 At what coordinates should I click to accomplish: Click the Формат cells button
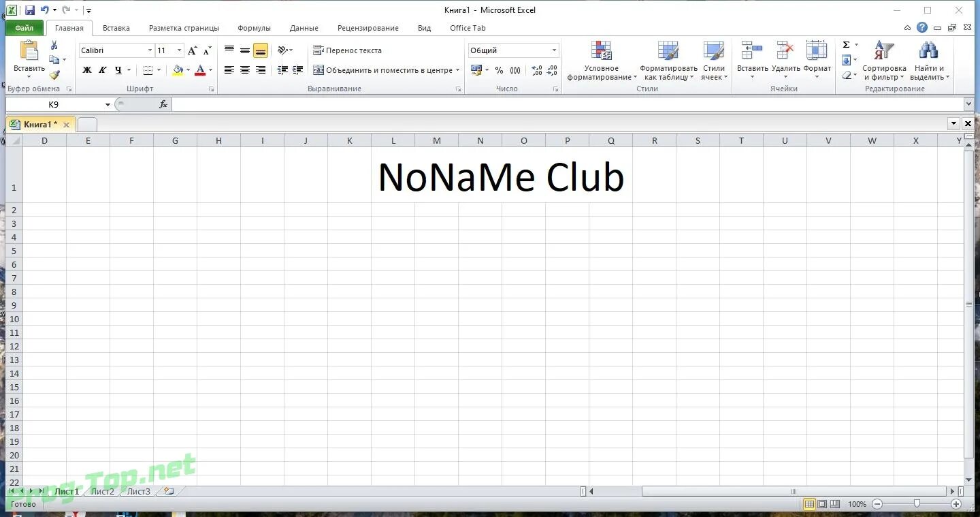tap(817, 60)
